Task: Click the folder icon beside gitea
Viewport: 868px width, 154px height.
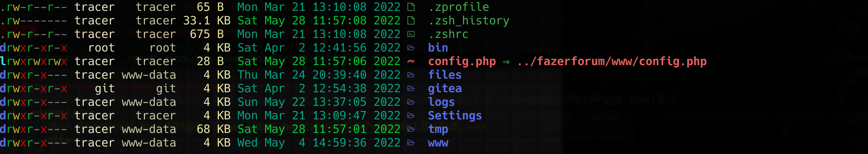Action: (x=411, y=89)
